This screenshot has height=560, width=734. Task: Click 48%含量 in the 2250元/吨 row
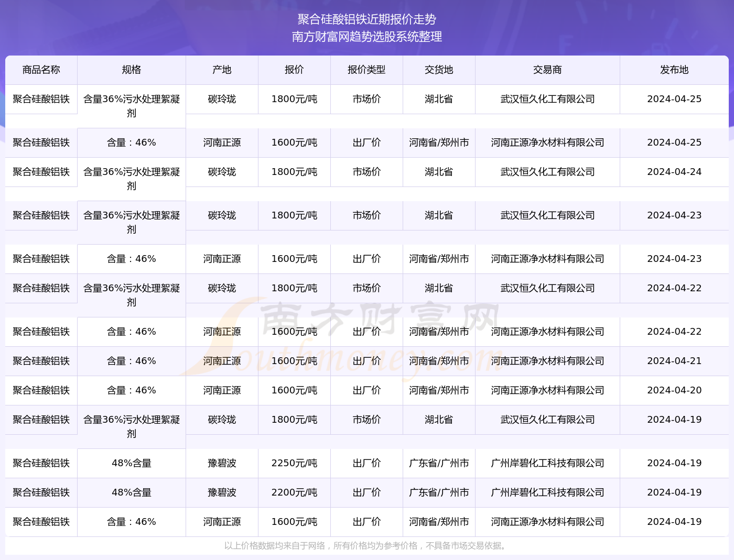tap(132, 463)
